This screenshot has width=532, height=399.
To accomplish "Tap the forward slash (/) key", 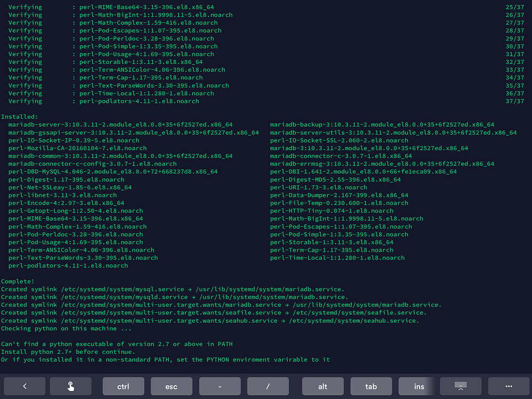I will (268, 386).
